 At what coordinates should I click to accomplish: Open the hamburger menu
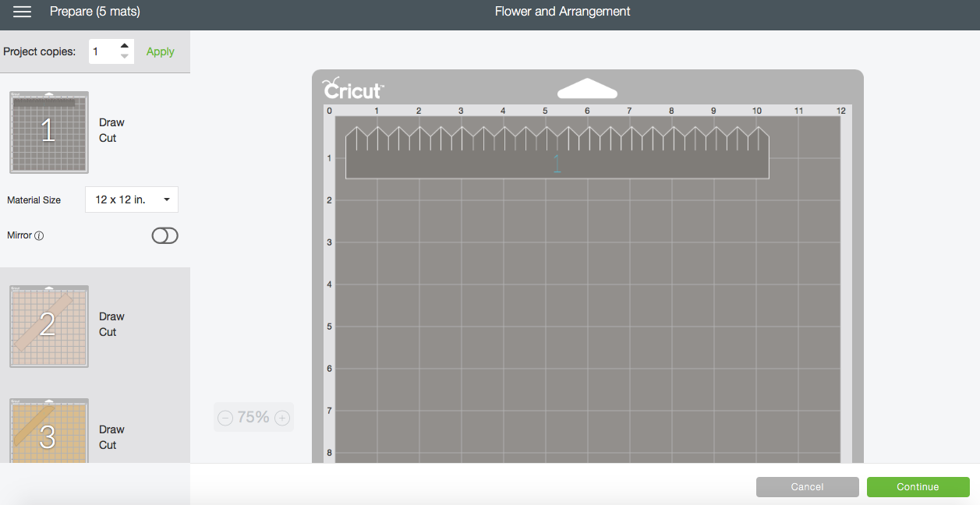click(22, 12)
